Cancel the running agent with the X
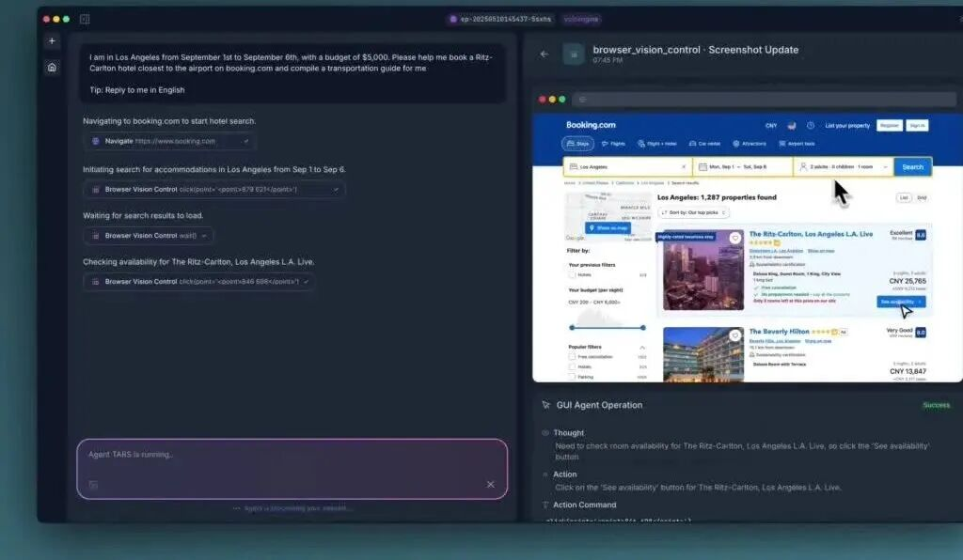This screenshot has height=560, width=963. pyautogui.click(x=491, y=485)
